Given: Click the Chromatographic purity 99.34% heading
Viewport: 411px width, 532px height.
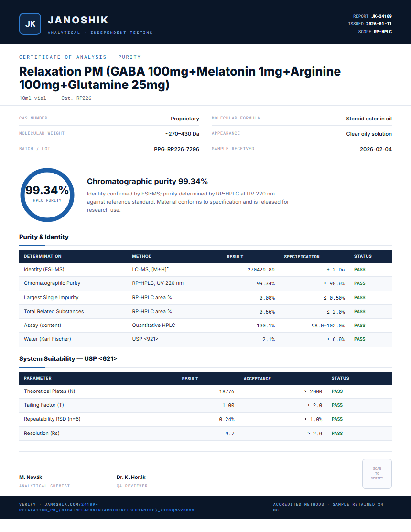Looking at the screenshot, I should [x=147, y=181].
